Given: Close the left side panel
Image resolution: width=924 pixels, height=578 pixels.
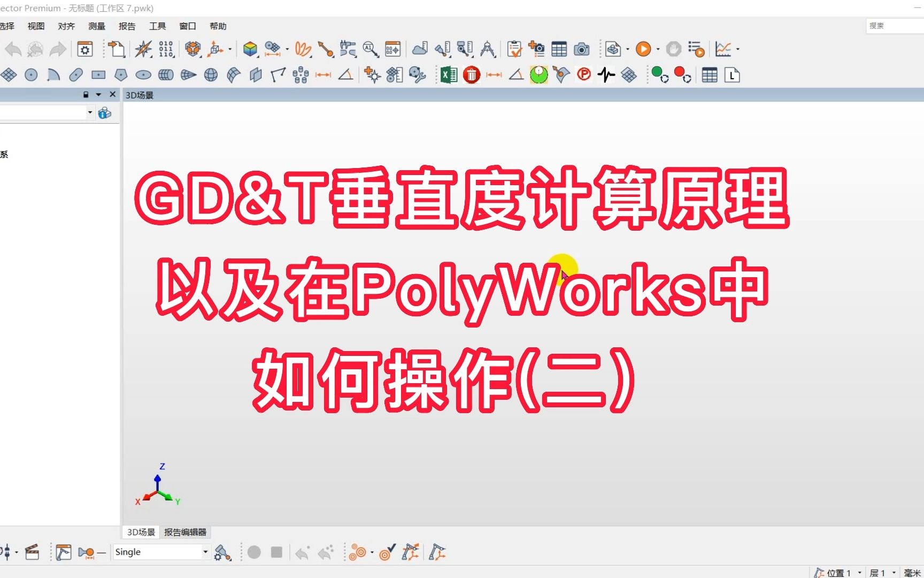Looking at the screenshot, I should pyautogui.click(x=112, y=95).
